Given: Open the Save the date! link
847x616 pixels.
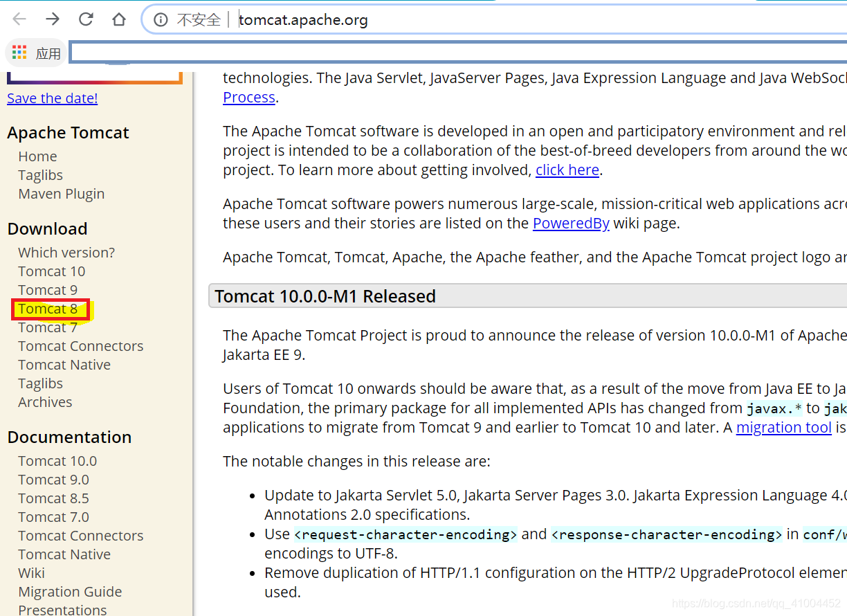Looking at the screenshot, I should pyautogui.click(x=52, y=98).
